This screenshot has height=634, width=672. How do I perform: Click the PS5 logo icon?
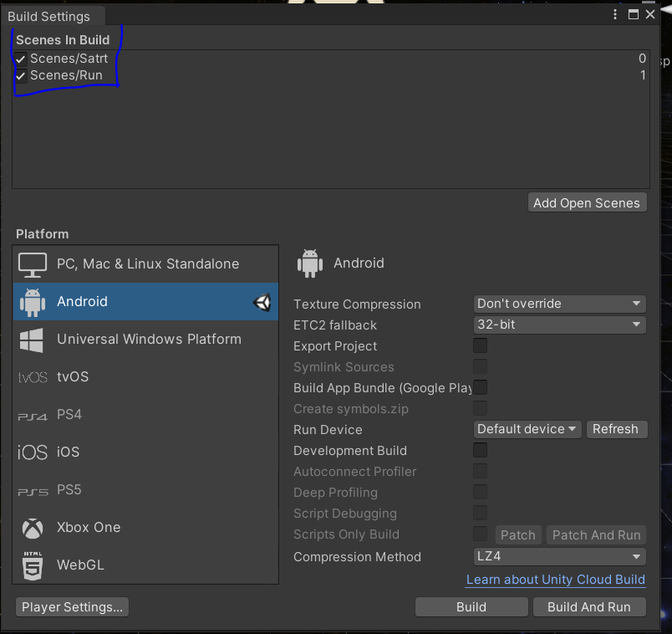(x=33, y=492)
